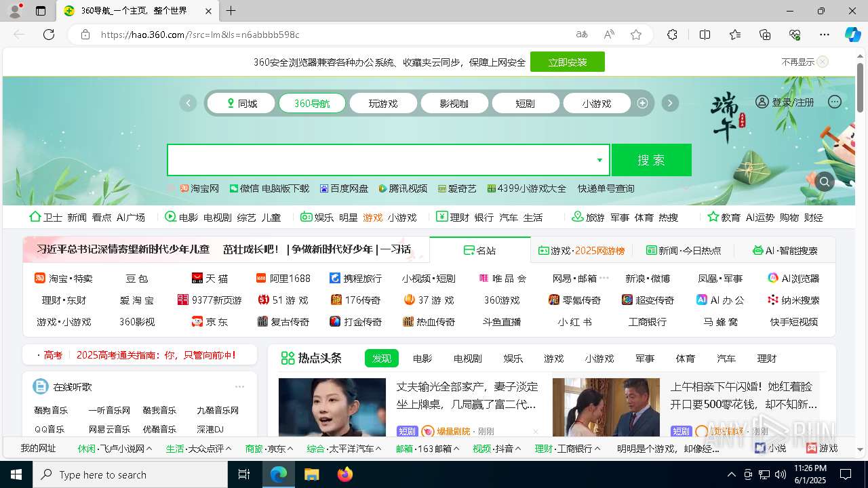This screenshot has width=868, height=488.
Task: Show hidden system tray icons
Action: (x=731, y=474)
